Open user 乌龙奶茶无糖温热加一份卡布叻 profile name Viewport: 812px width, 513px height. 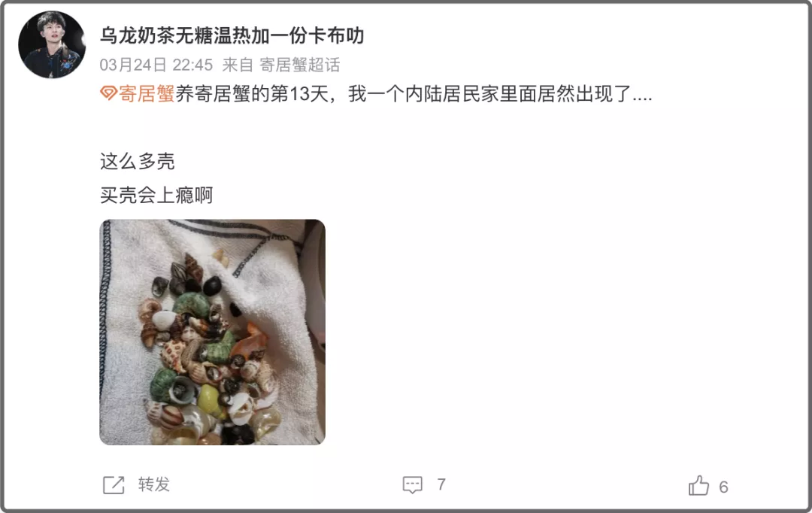click(x=232, y=35)
